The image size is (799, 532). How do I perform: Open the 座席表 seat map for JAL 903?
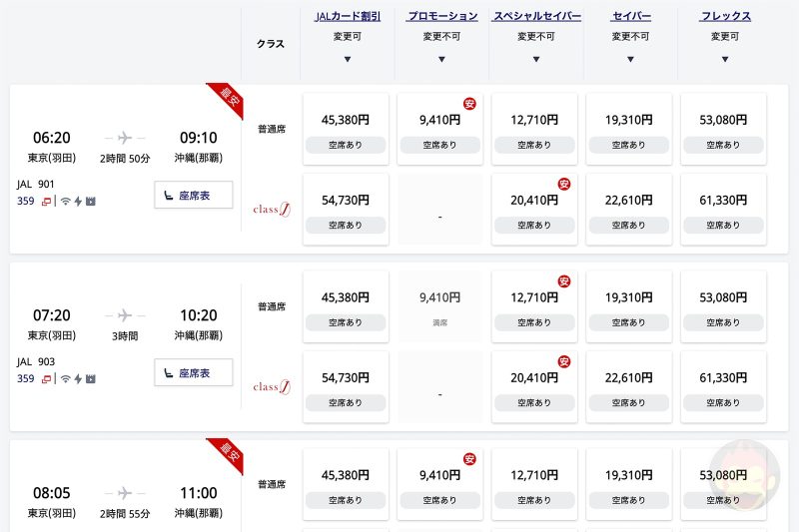pos(194,372)
